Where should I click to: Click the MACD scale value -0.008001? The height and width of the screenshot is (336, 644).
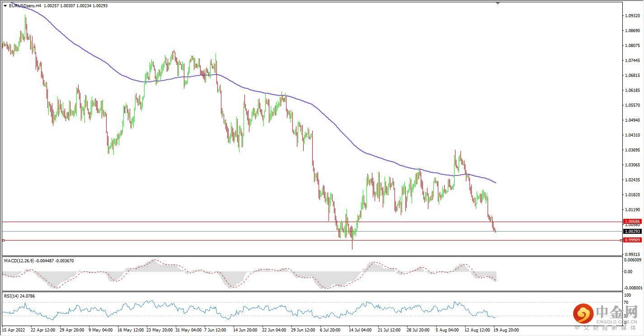click(x=633, y=288)
